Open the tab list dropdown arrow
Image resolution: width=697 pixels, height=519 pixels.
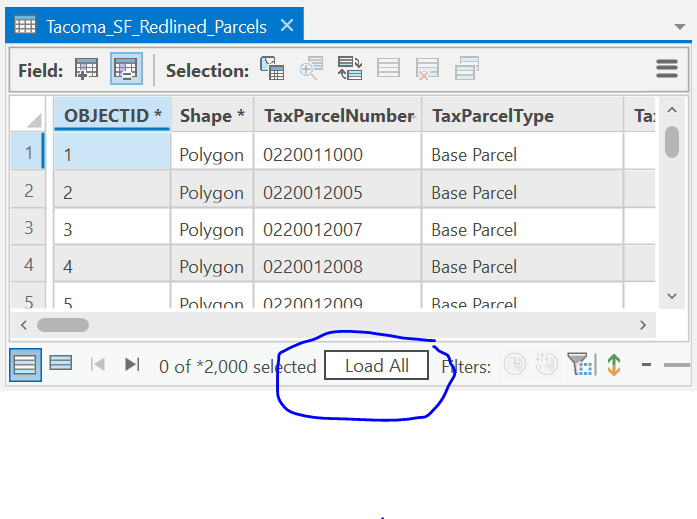point(679,27)
